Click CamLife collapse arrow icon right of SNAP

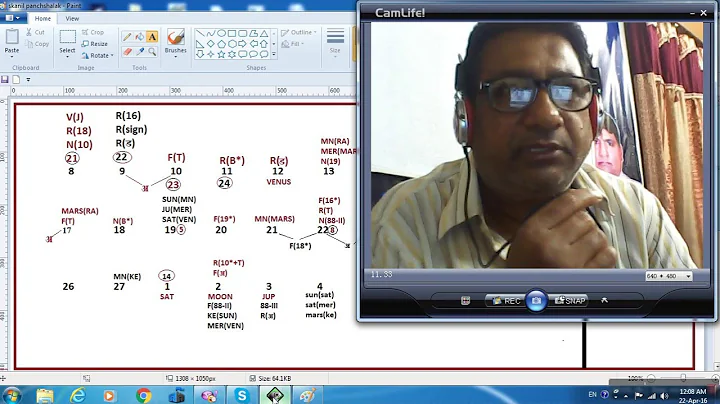click(x=604, y=300)
